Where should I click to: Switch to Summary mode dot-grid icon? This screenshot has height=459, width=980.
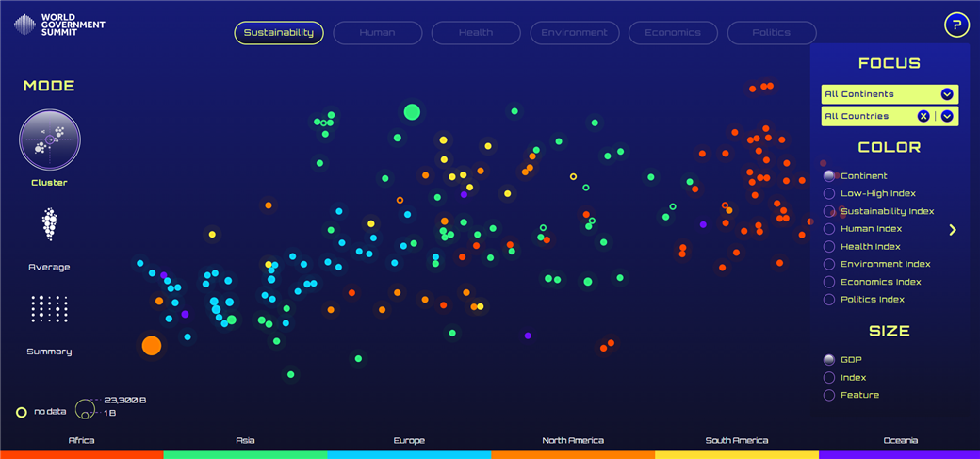coord(49,309)
